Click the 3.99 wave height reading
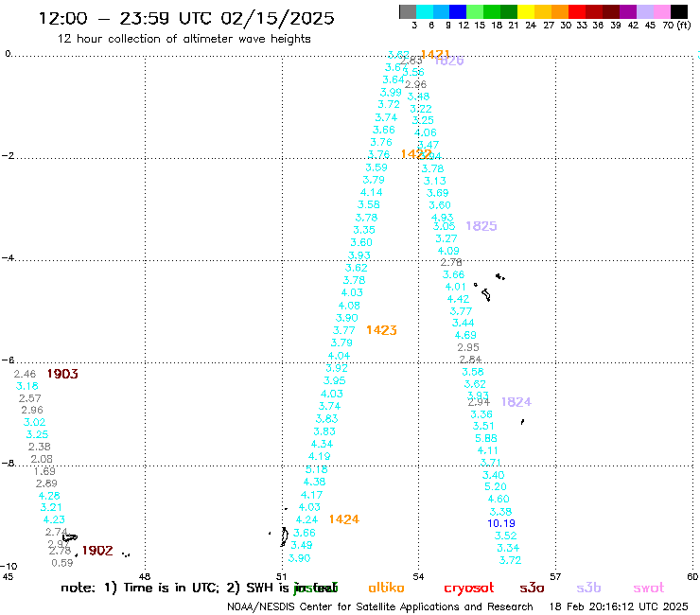This screenshot has height=615, width=700. [391, 92]
